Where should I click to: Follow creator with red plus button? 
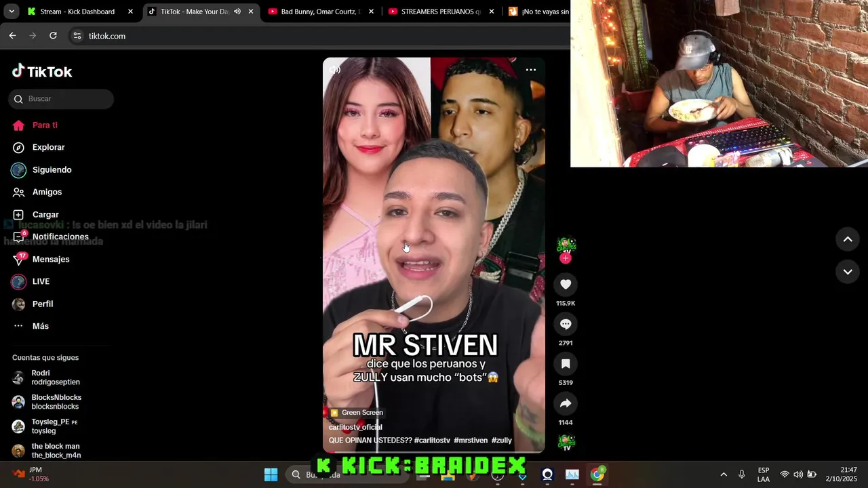(566, 258)
